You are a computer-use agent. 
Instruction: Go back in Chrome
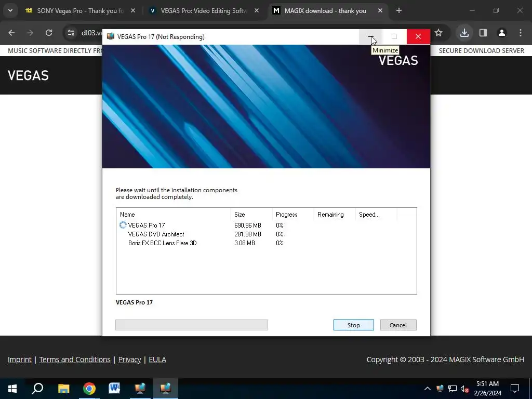pos(11,33)
